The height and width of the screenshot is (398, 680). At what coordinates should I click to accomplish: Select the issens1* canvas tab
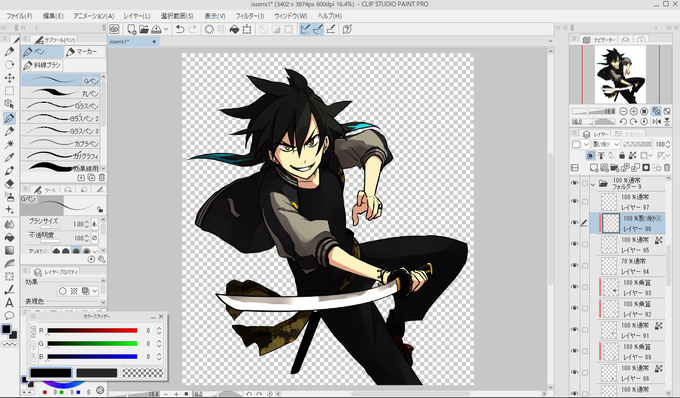(134, 42)
